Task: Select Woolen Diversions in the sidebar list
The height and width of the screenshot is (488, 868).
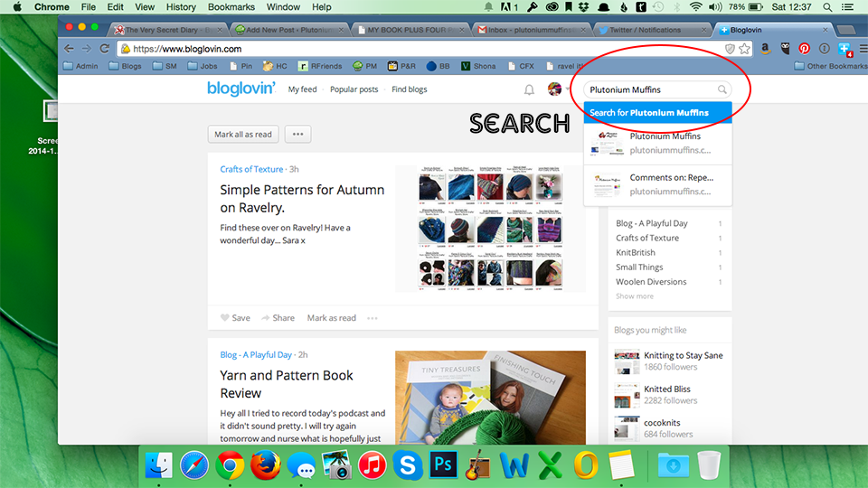Action: 651,282
